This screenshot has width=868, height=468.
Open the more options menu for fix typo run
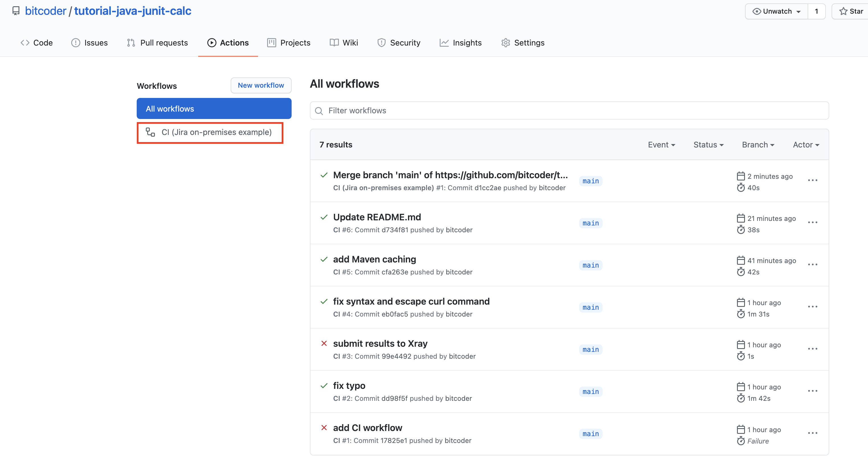point(812,391)
